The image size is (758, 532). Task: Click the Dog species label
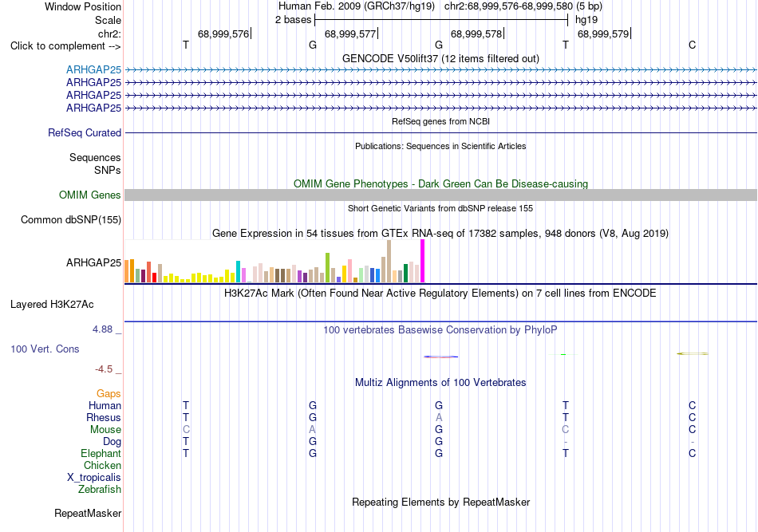(112, 442)
